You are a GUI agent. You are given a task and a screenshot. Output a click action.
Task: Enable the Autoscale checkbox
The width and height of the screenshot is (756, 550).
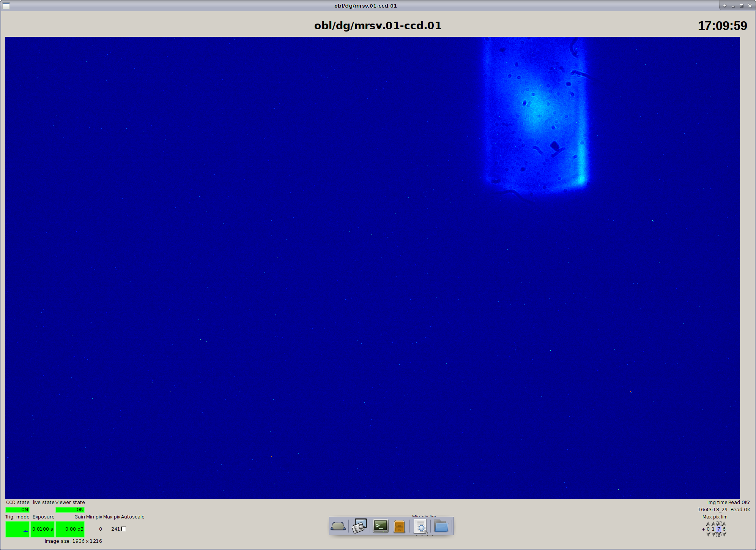point(123,529)
